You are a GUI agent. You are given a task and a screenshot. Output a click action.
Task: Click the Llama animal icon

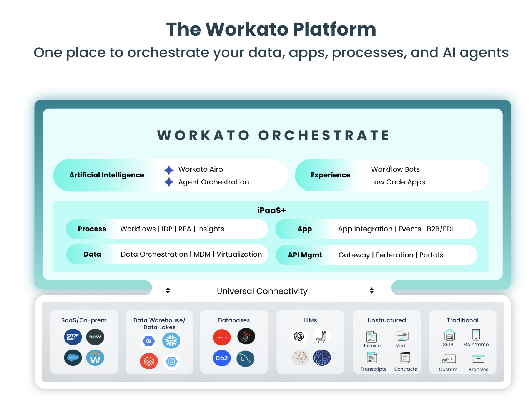pyautogui.click(x=321, y=336)
